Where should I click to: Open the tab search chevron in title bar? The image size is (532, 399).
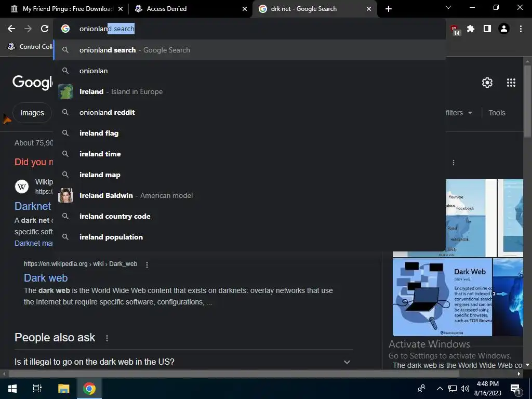click(x=448, y=7)
